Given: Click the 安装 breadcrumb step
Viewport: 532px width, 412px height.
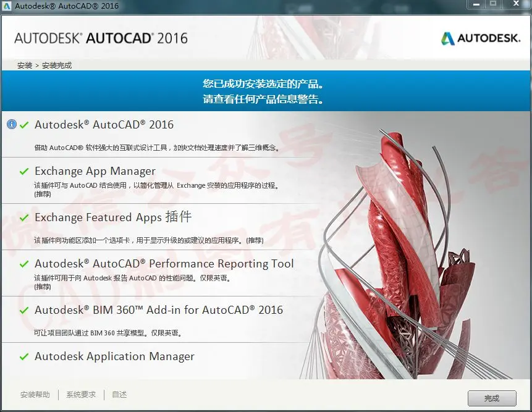Looking at the screenshot, I should point(25,65).
